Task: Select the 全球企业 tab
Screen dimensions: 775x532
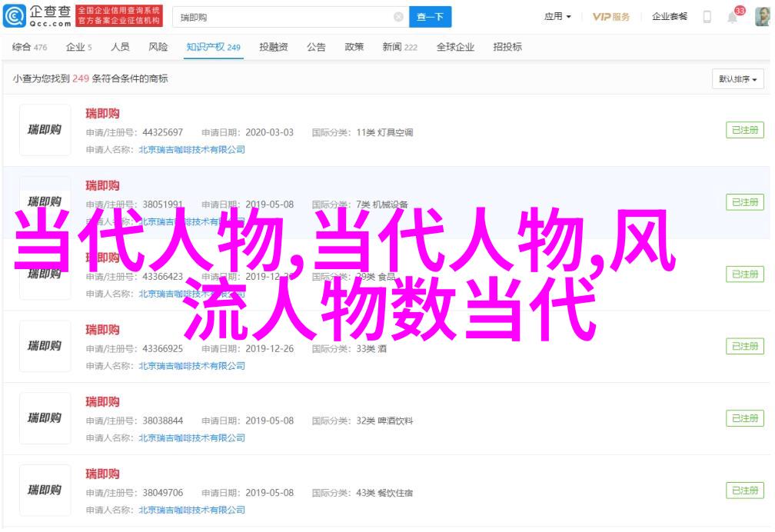Action: pos(455,48)
